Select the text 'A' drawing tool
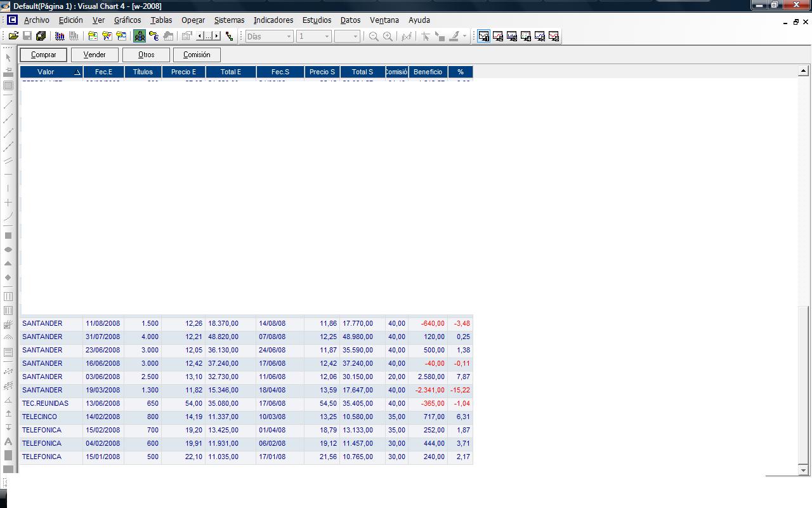 point(8,441)
